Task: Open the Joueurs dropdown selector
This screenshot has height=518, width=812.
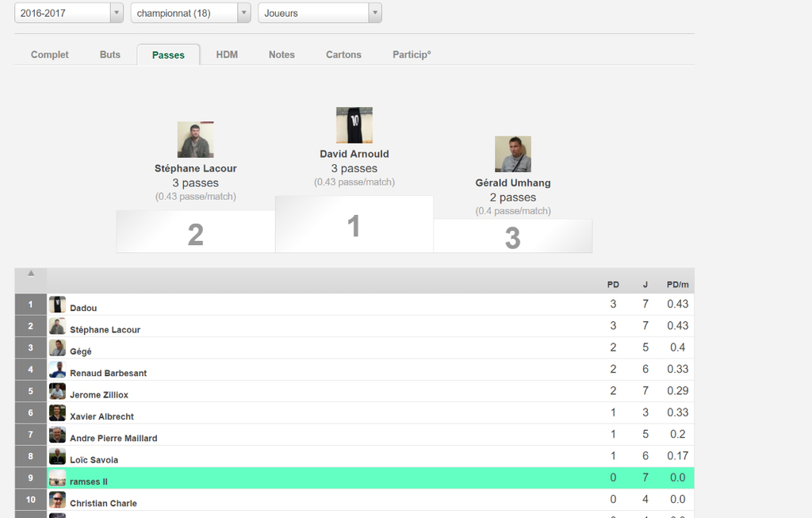Action: [320, 13]
